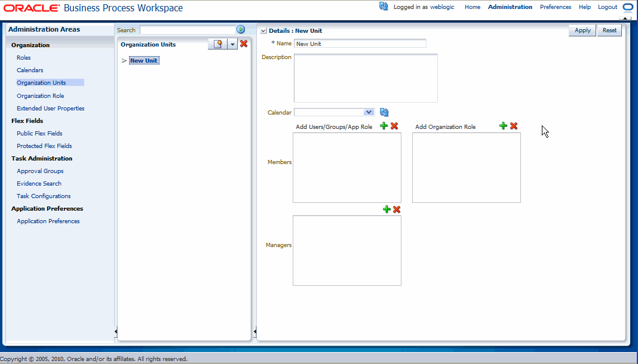The height and width of the screenshot is (364, 638).
Task: Click the refresh icon beside the Calendar dropdown
Action: point(384,112)
